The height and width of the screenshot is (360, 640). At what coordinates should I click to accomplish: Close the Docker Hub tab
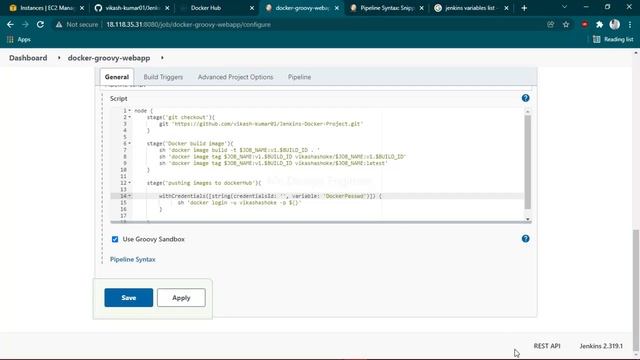(252, 8)
